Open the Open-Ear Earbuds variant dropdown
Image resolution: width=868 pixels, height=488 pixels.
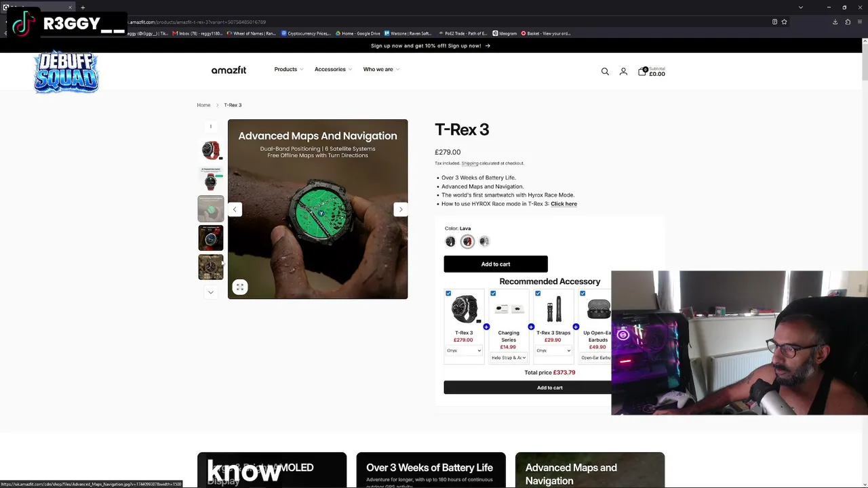point(595,357)
